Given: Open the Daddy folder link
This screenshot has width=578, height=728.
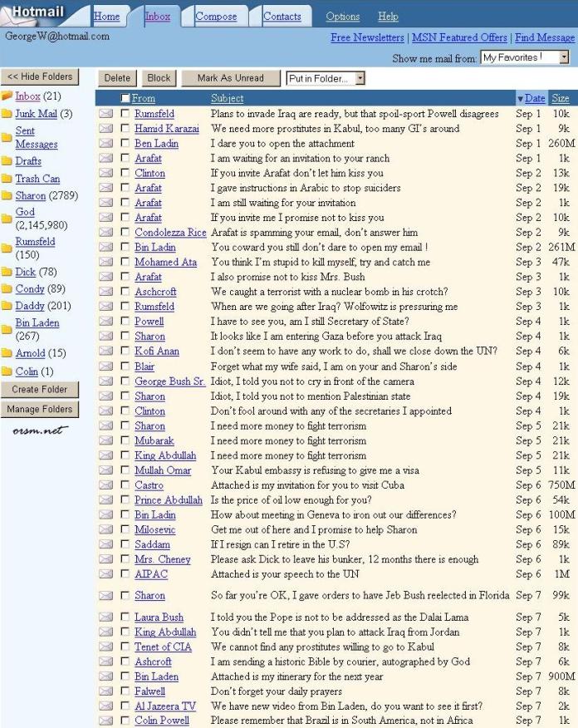Looking at the screenshot, I should click(x=30, y=306).
